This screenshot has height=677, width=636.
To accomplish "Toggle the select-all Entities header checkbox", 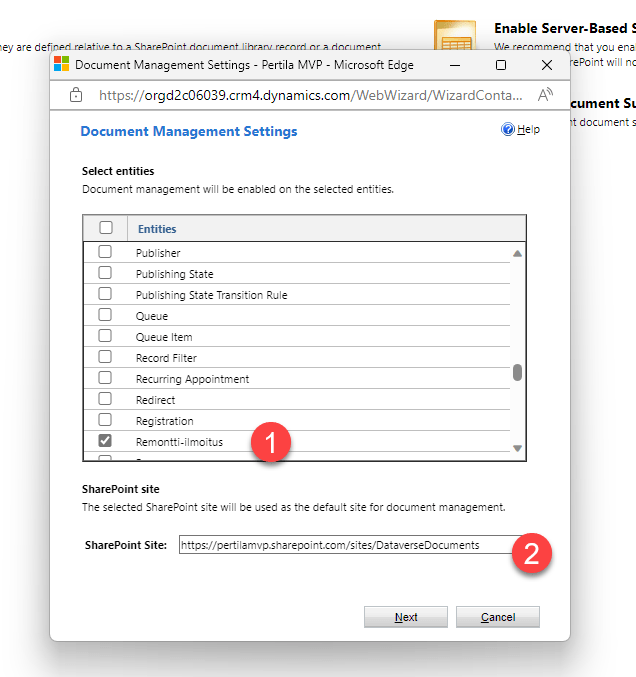I will [x=106, y=228].
